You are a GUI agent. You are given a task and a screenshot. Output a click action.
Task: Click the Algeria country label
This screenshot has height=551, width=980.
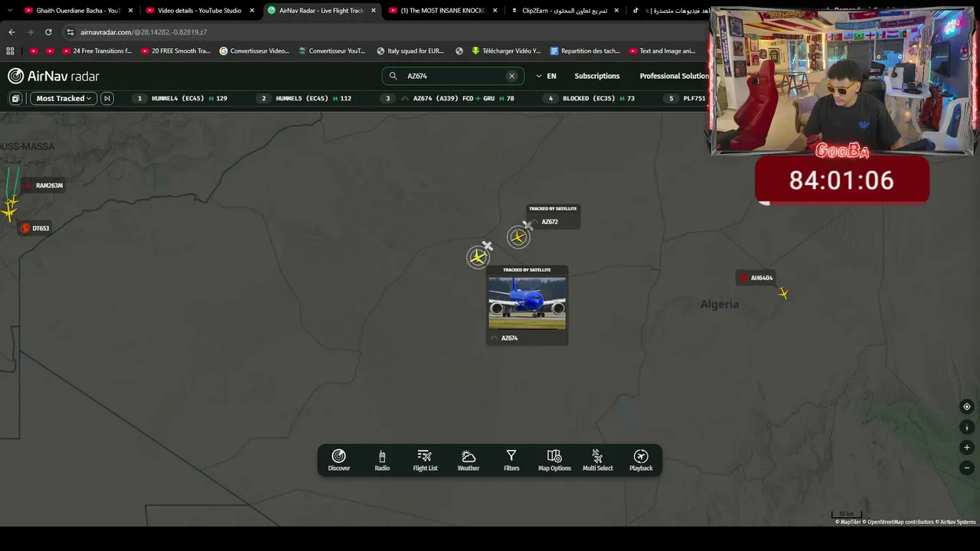tap(720, 305)
